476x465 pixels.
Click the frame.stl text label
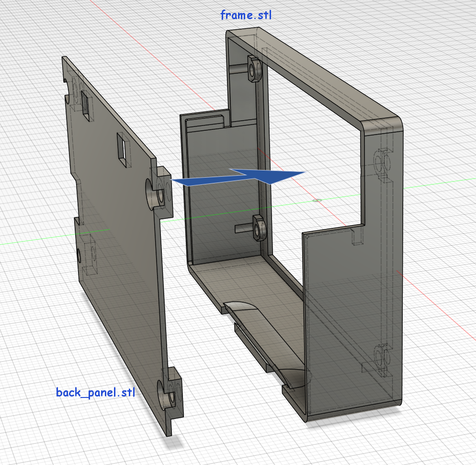coord(246,15)
